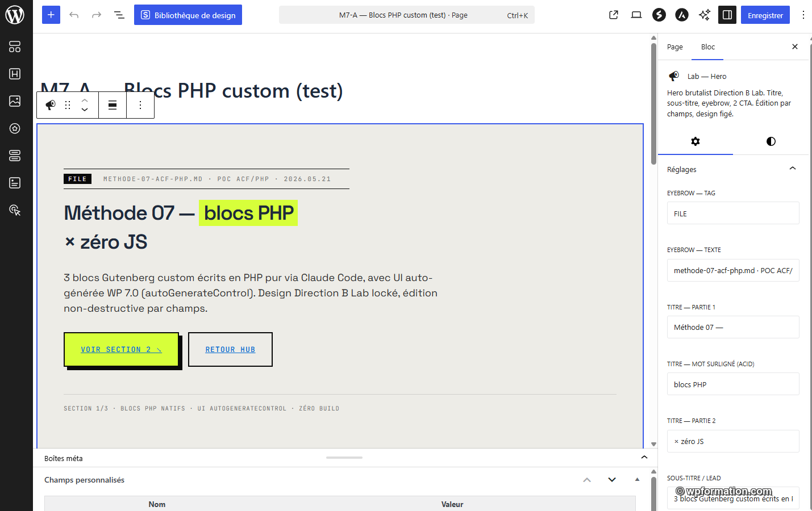Viewport: 812px width, 511px height.
Task: Move Champs personnalisés panel down
Action: (612, 480)
